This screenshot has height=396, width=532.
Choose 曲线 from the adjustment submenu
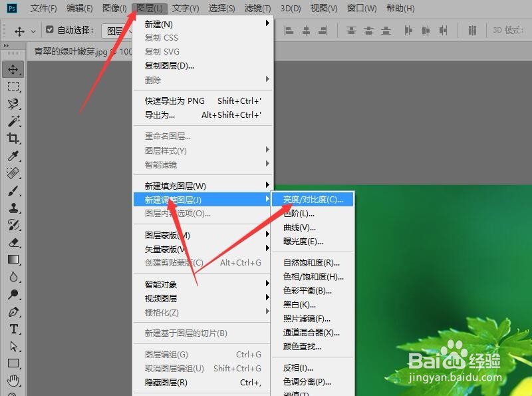(x=299, y=228)
